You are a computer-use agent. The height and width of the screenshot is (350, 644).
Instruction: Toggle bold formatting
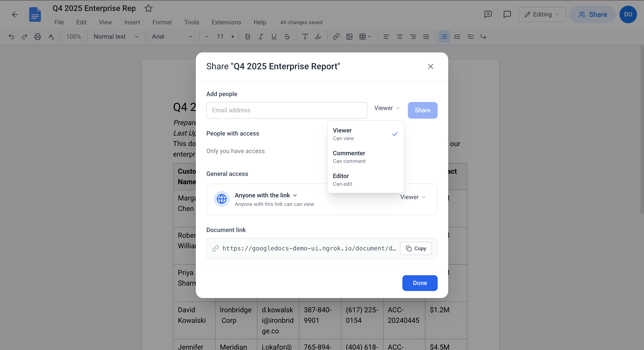248,37
